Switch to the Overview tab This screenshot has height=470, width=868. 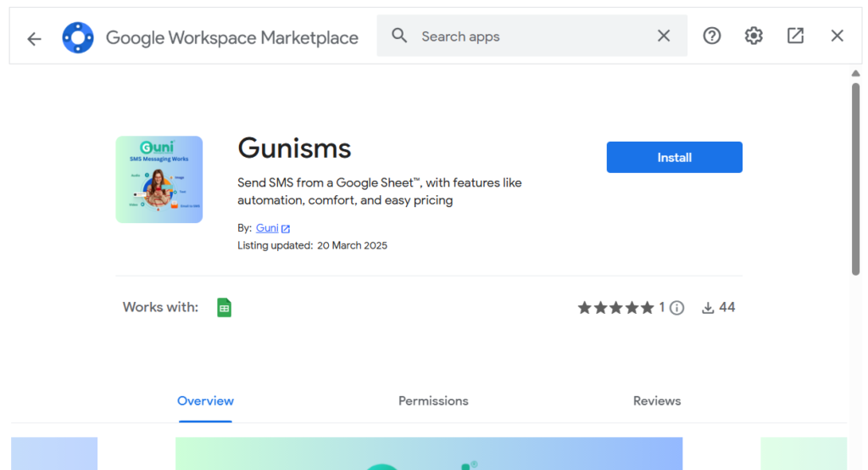(x=205, y=400)
